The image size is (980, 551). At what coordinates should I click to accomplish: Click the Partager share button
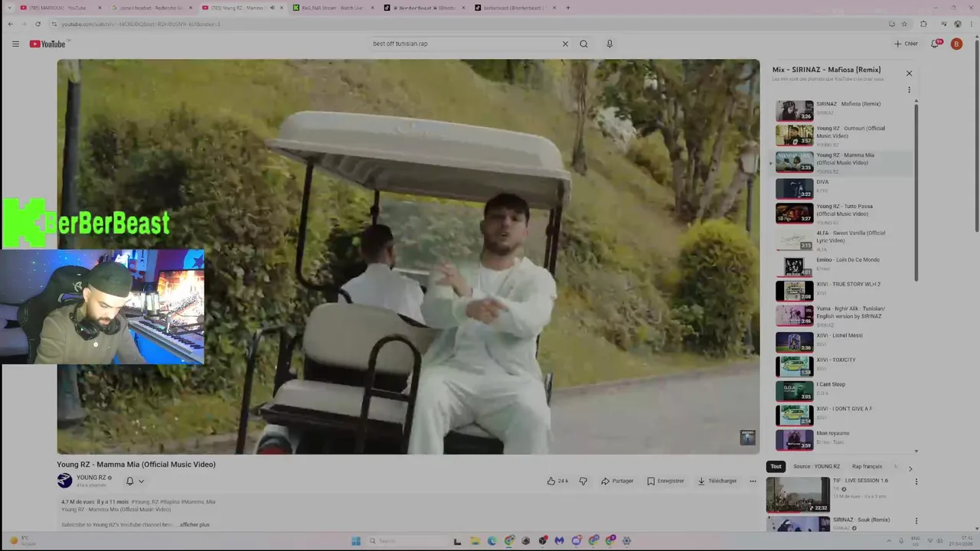coord(617,481)
